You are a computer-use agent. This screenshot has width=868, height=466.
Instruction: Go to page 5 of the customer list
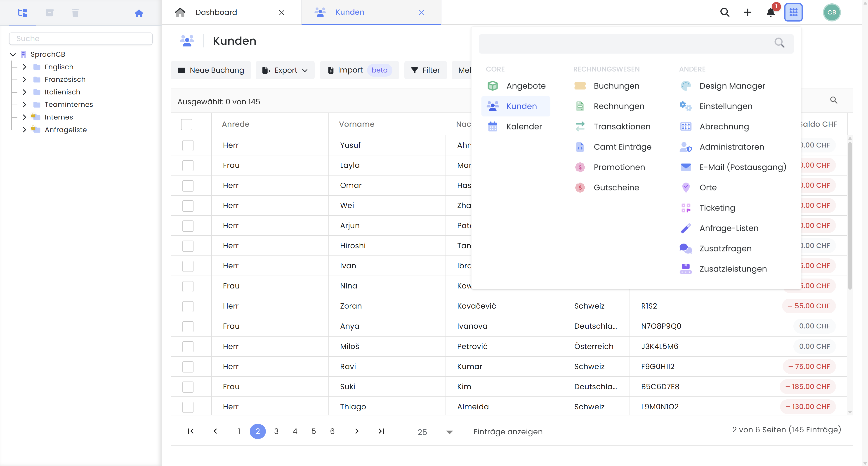click(313, 431)
